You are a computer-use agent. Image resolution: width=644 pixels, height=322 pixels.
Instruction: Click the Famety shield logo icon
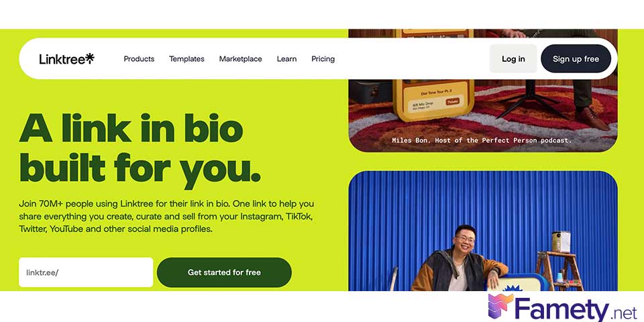(500, 307)
